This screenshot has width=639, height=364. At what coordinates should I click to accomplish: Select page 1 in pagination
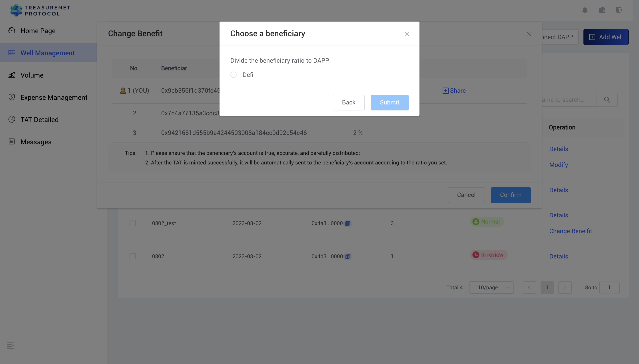[547, 288]
